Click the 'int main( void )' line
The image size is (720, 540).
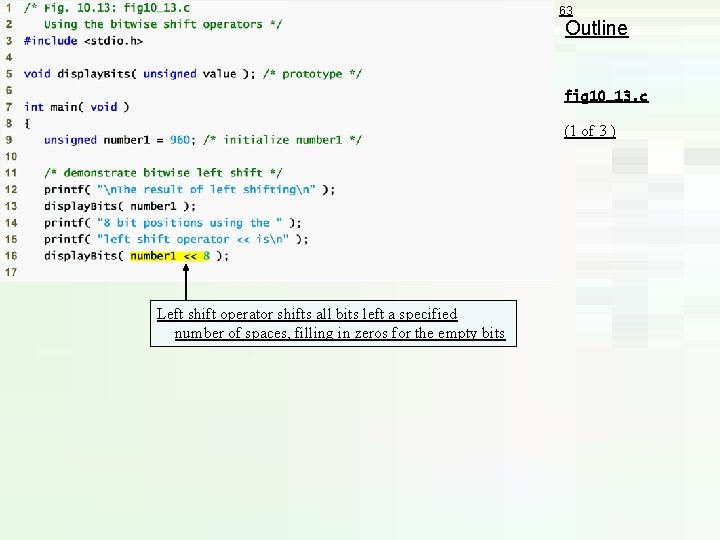point(77,107)
